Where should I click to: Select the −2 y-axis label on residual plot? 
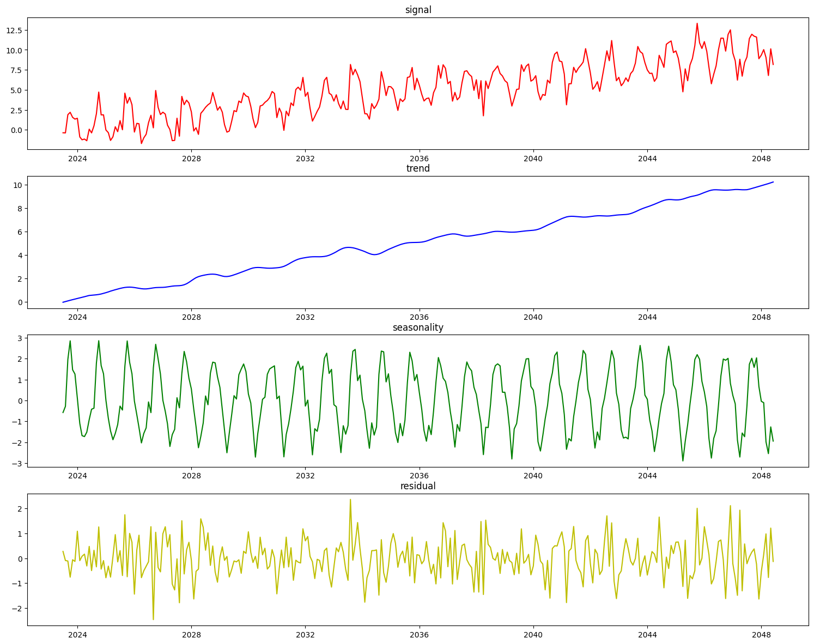[x=16, y=609]
